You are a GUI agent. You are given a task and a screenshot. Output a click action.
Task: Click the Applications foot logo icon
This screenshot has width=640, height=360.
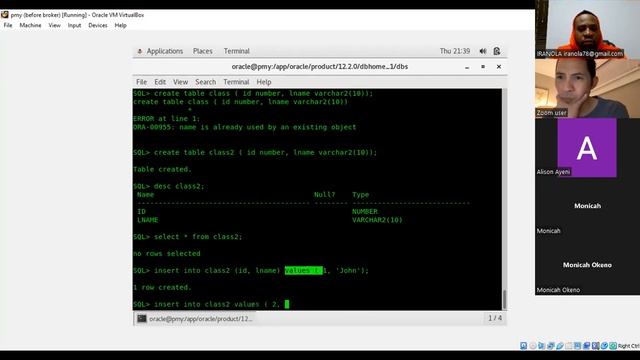[140, 51]
